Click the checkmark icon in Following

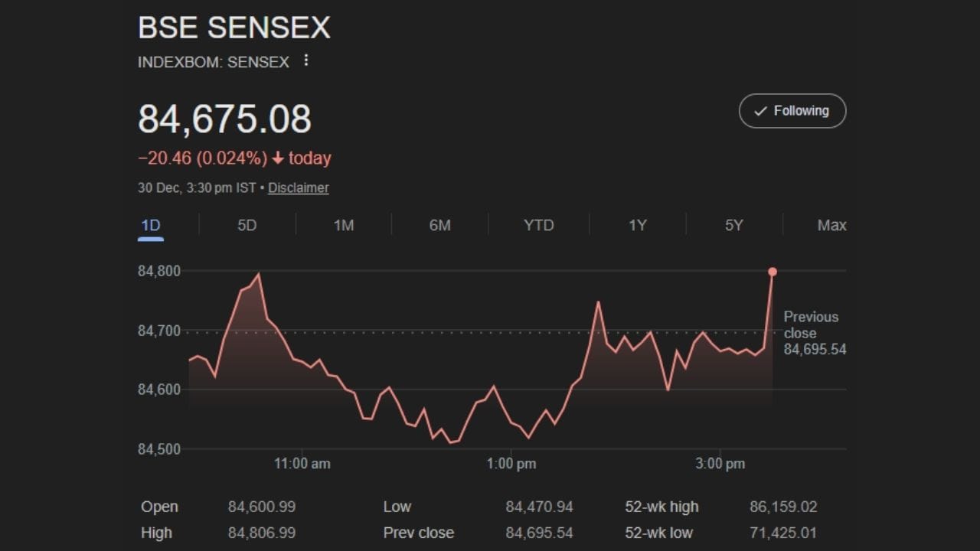click(x=760, y=111)
